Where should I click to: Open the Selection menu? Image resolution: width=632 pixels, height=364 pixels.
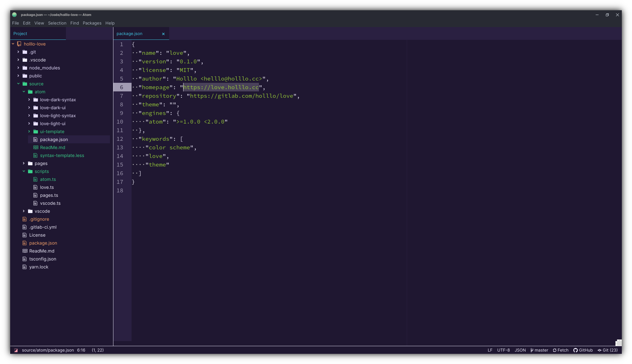[57, 23]
